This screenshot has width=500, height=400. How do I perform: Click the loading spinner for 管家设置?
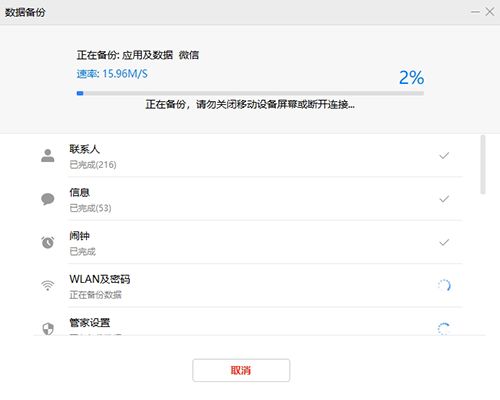(x=444, y=329)
